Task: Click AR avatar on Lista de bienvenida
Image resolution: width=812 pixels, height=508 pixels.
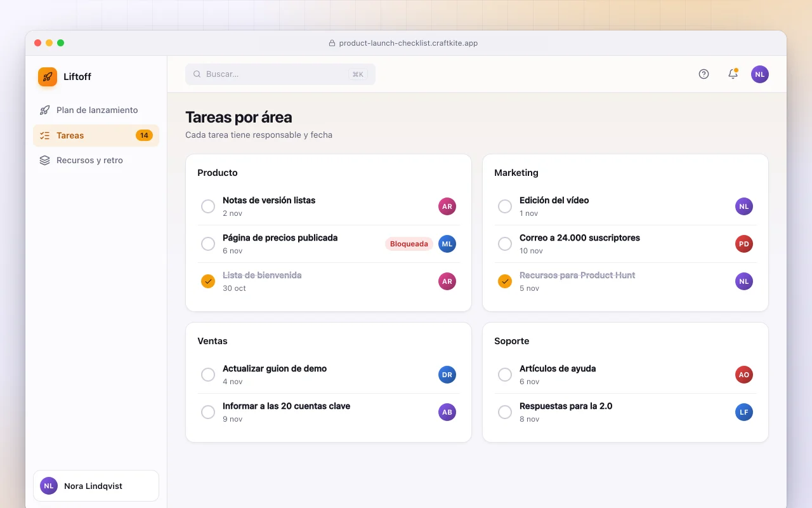Action: tap(447, 281)
